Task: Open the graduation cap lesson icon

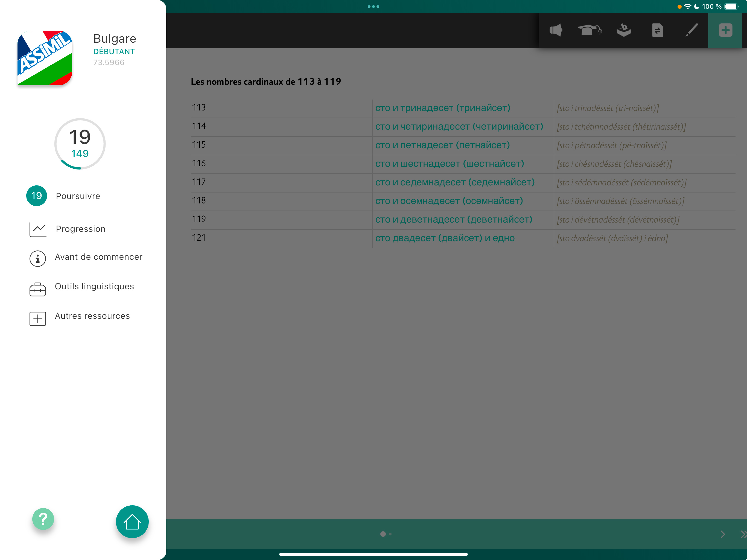Action: 590,30
